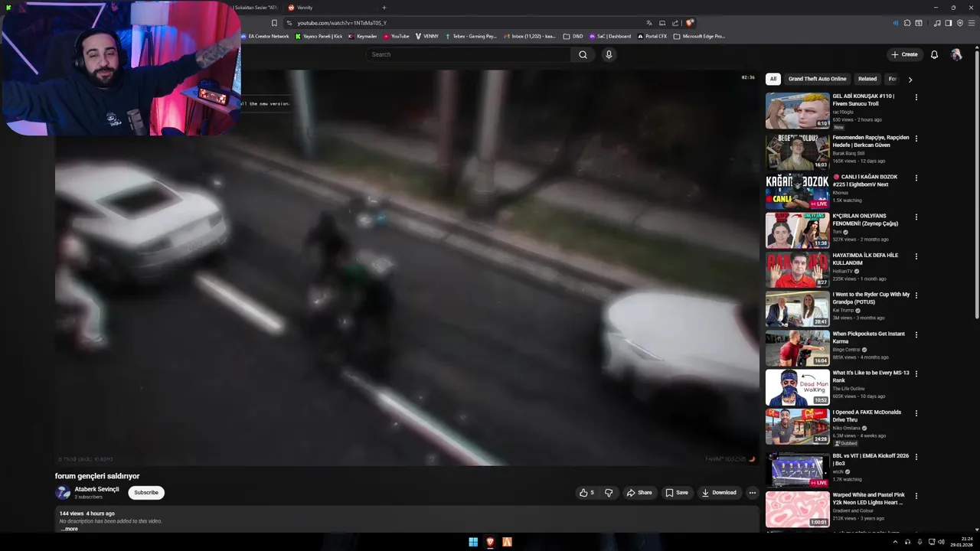Open the Ataberk Sevinçli channel name link
This screenshot has height=551, width=980.
pyautogui.click(x=96, y=489)
